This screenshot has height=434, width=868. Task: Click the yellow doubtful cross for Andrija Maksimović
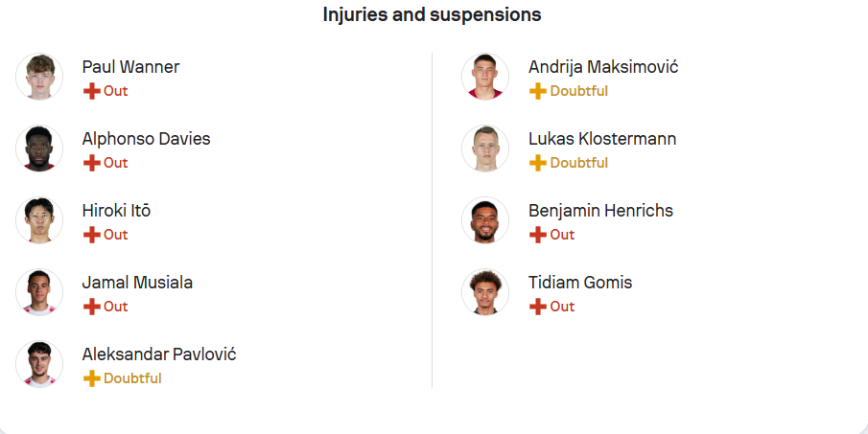[538, 91]
